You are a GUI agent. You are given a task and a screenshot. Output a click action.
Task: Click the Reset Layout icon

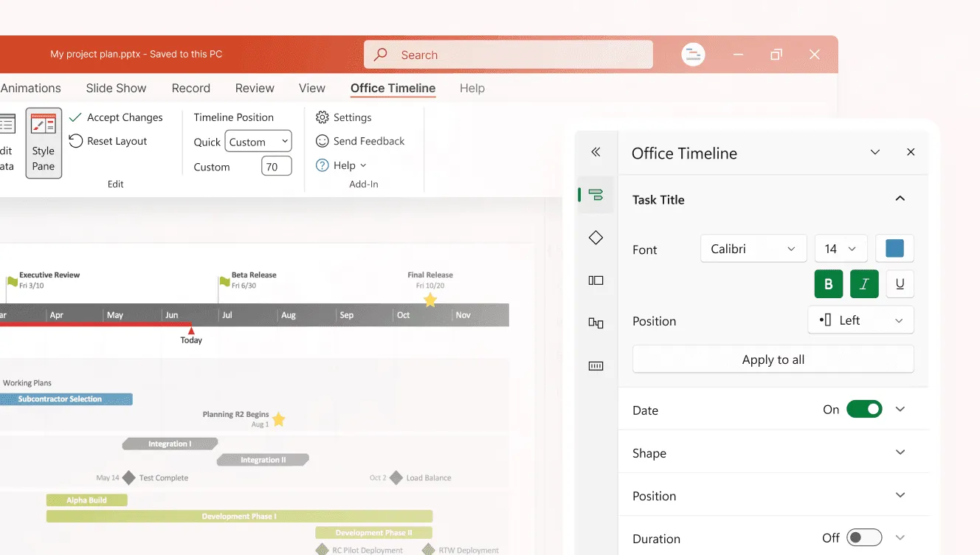(x=75, y=141)
